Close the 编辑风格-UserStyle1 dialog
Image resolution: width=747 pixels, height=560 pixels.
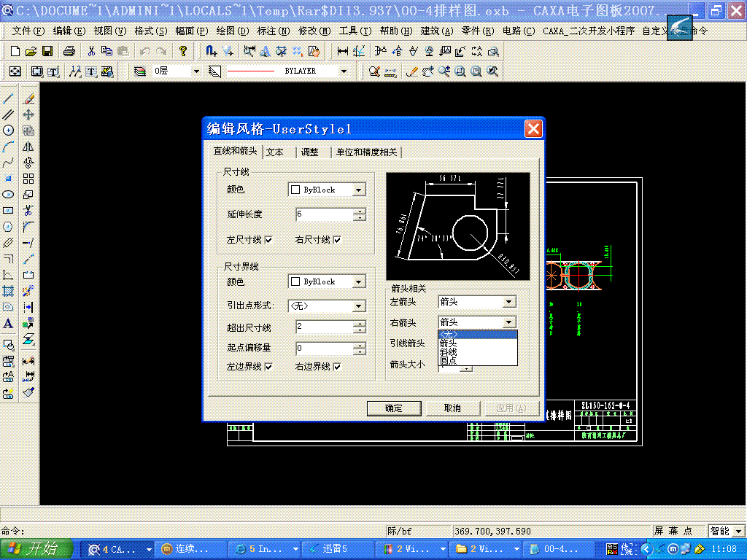coord(533,128)
